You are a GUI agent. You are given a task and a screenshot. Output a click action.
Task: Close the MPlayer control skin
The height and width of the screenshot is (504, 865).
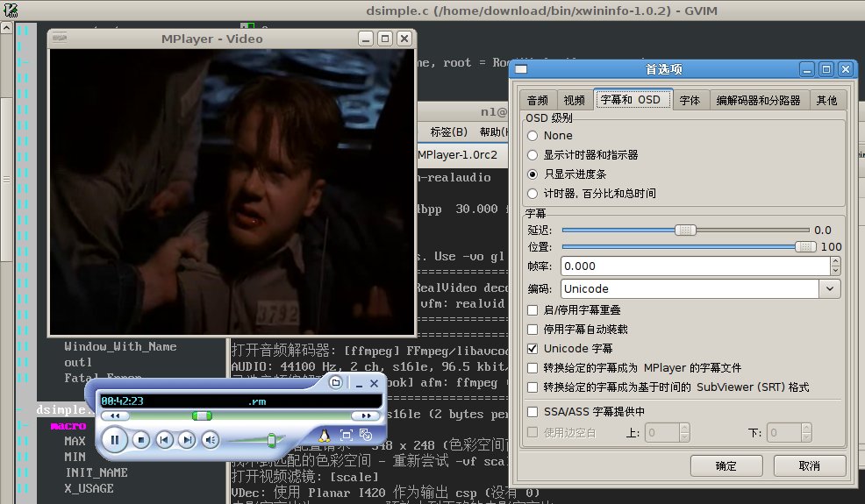click(x=374, y=383)
